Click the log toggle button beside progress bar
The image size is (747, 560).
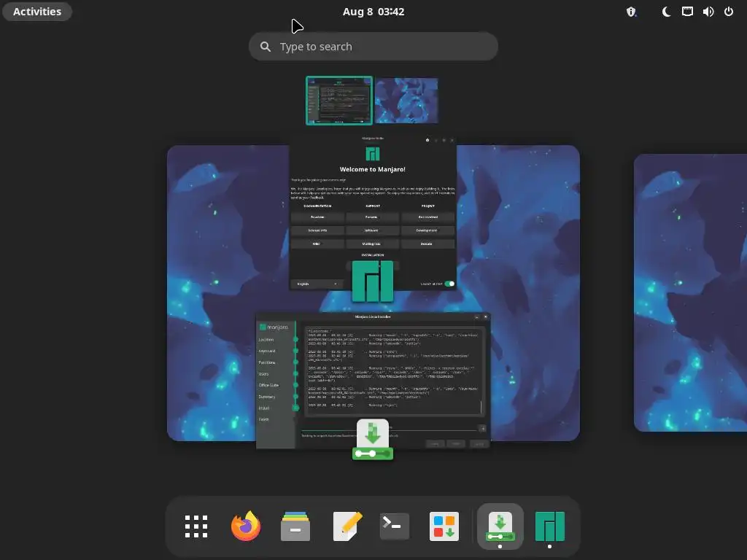(x=482, y=429)
